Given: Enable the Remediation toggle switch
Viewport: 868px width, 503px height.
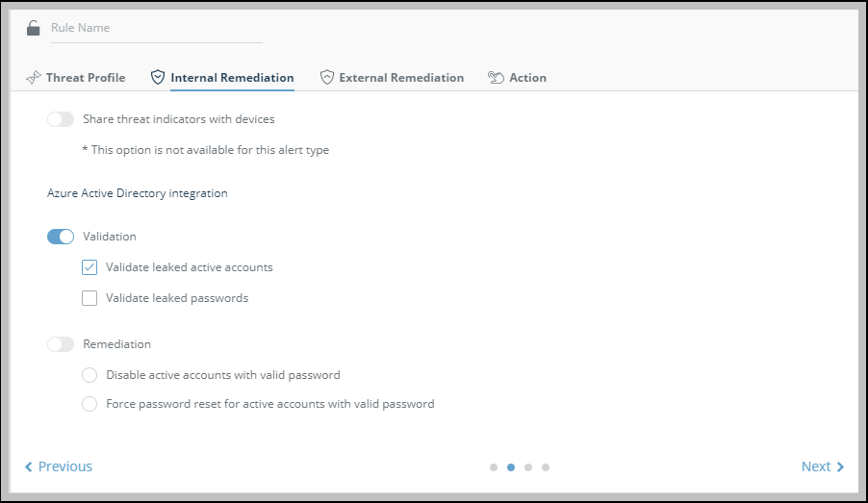Looking at the screenshot, I should coord(61,344).
